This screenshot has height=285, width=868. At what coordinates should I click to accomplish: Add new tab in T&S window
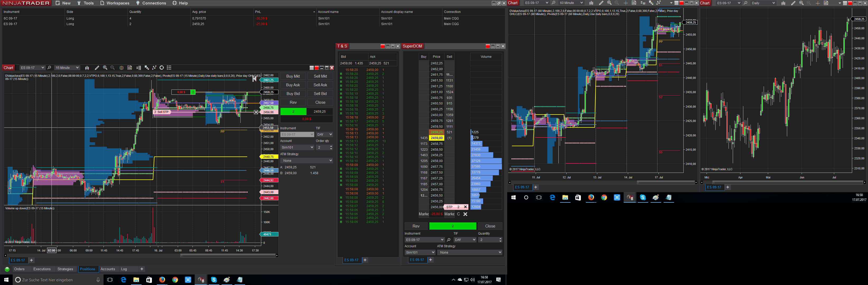coord(365,260)
